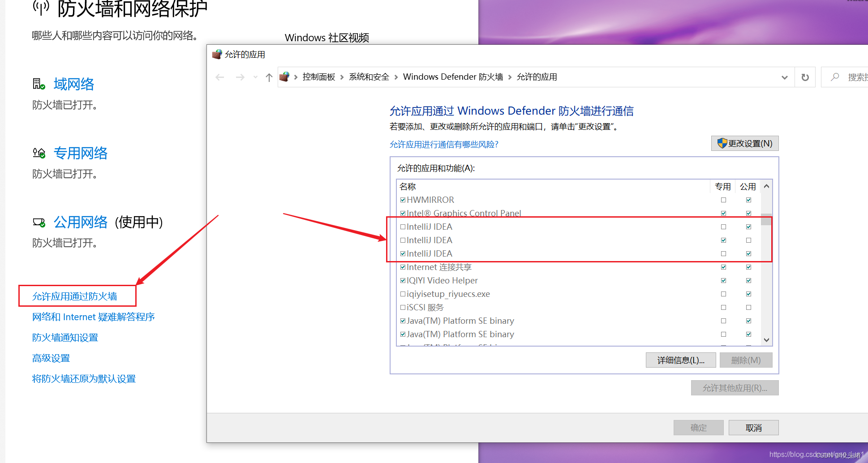The width and height of the screenshot is (868, 463).
Task: Toggle HWMIRROR name checkbox
Action: coord(403,200)
